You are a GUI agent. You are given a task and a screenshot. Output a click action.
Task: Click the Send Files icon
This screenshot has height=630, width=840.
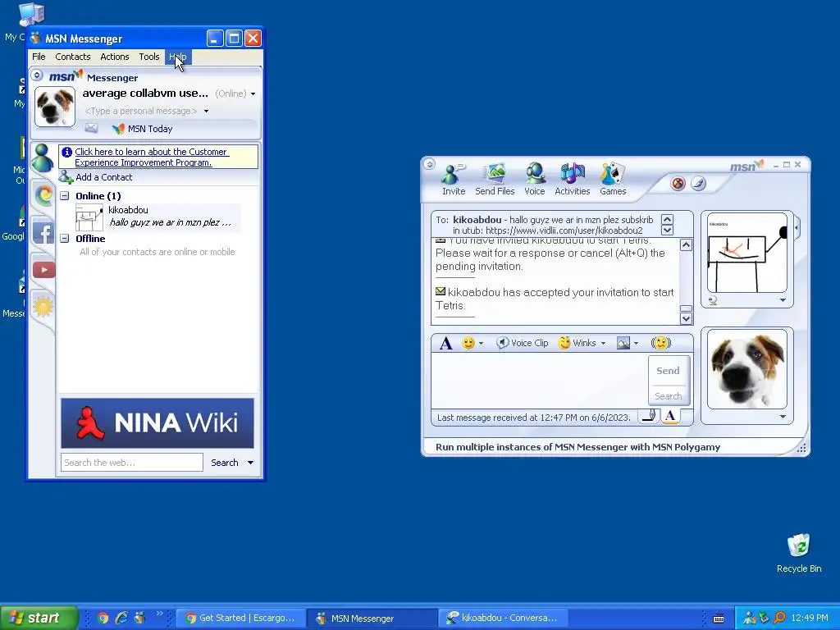click(495, 180)
